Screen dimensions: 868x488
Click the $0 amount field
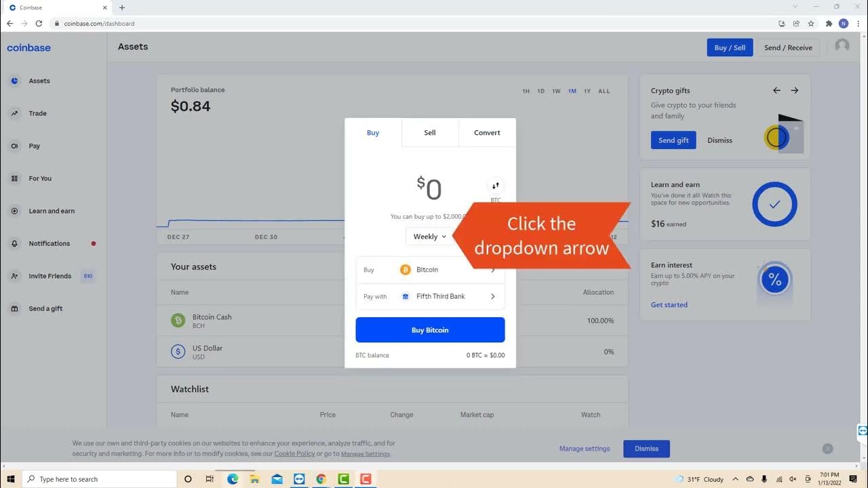429,188
